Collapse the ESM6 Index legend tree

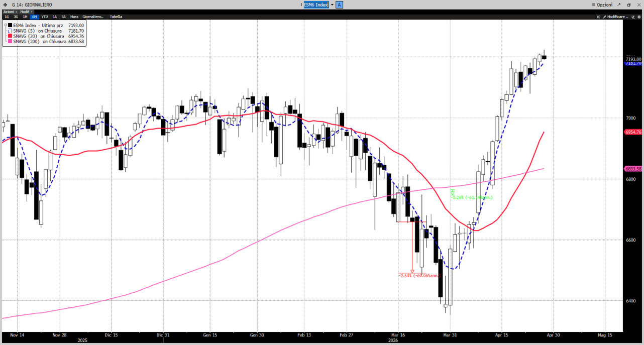click(6, 25)
